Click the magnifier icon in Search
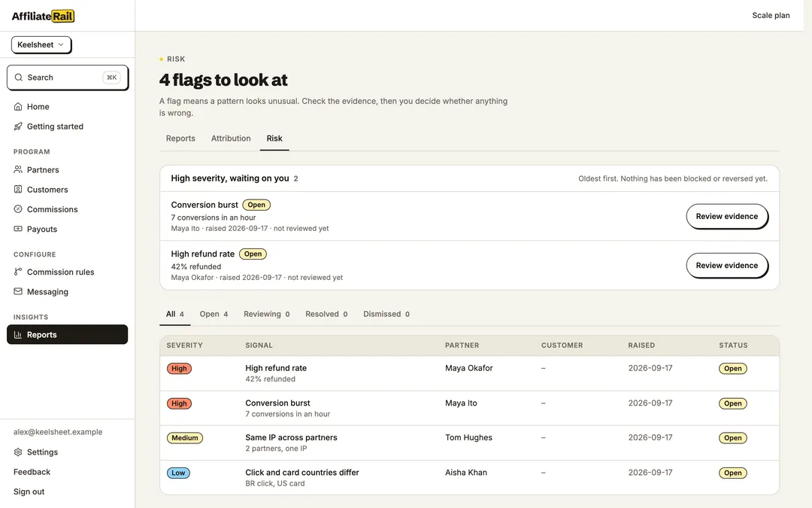The width and height of the screenshot is (812, 508). coord(19,78)
